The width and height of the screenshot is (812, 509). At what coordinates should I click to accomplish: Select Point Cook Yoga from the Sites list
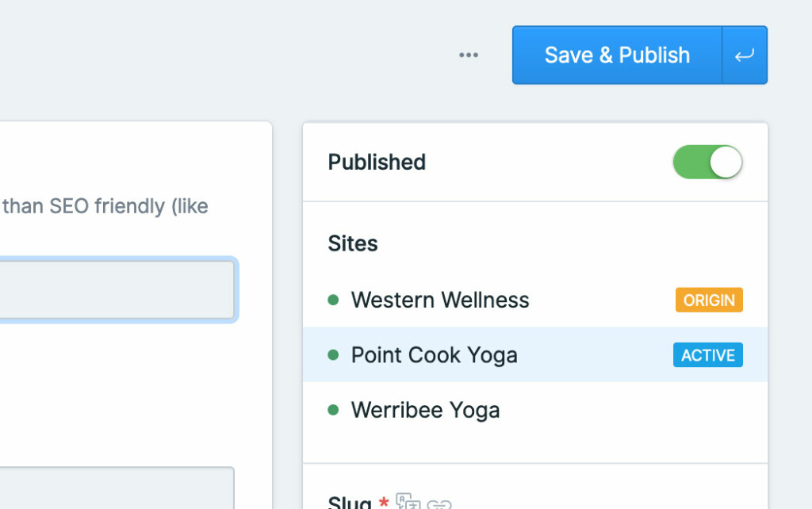434,355
